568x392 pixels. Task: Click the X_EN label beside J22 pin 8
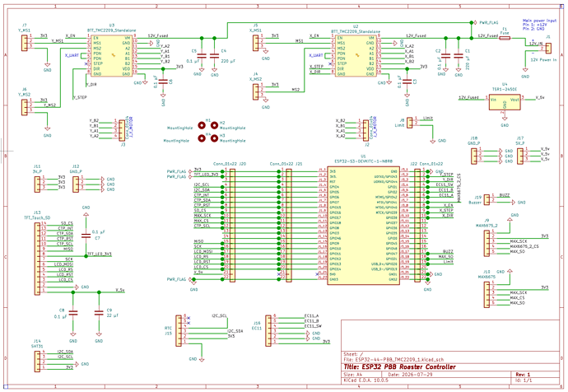click(449, 205)
